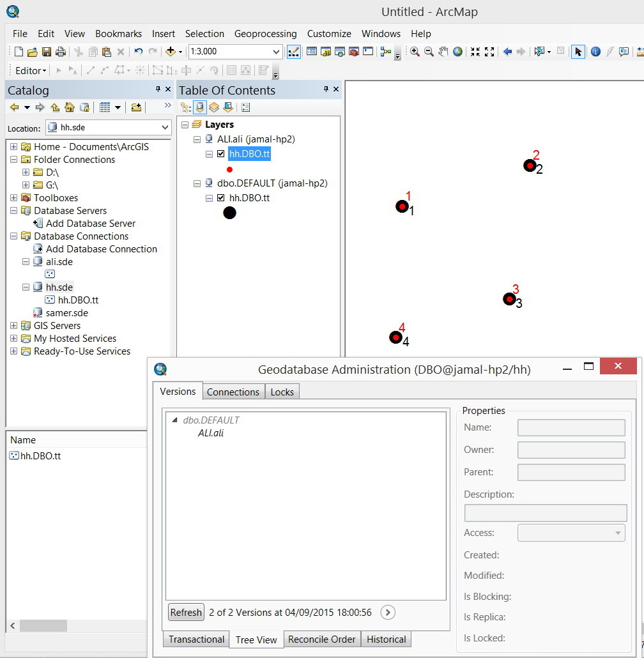This screenshot has height=658, width=644.
Task: Select the Identify tool
Action: click(595, 52)
